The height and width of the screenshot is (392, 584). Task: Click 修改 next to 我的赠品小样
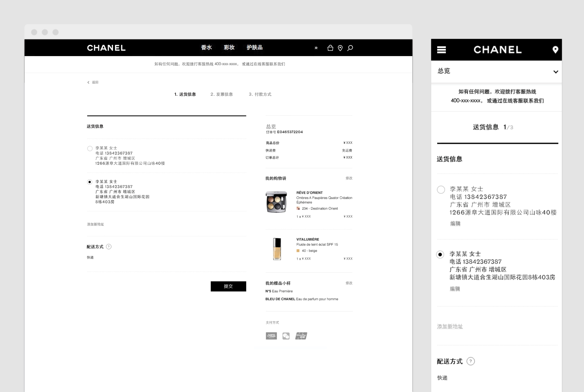point(349,283)
